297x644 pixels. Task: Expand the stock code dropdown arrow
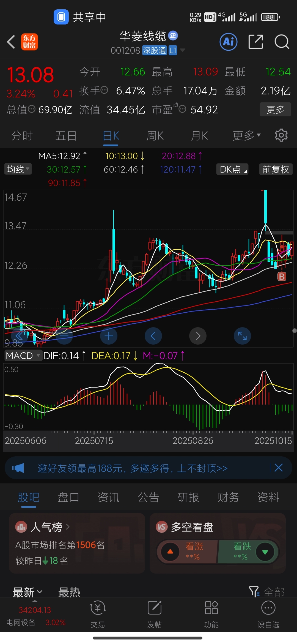tap(182, 50)
